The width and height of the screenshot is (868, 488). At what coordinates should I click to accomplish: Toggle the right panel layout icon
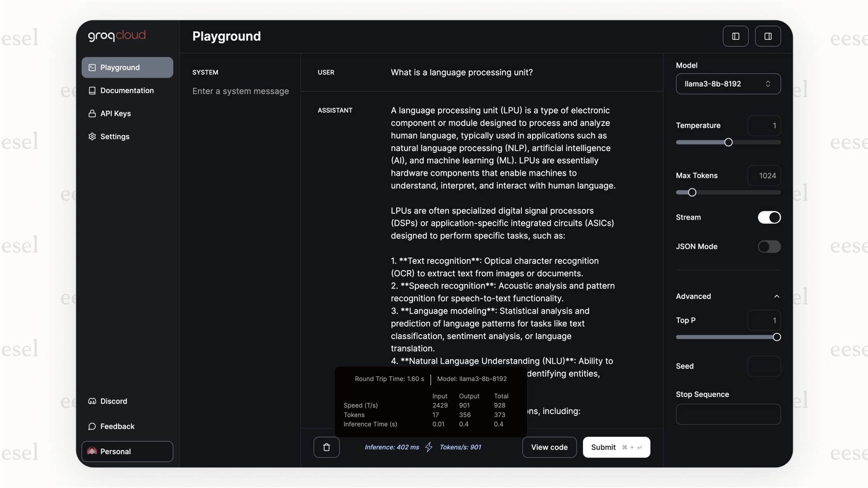(x=768, y=36)
